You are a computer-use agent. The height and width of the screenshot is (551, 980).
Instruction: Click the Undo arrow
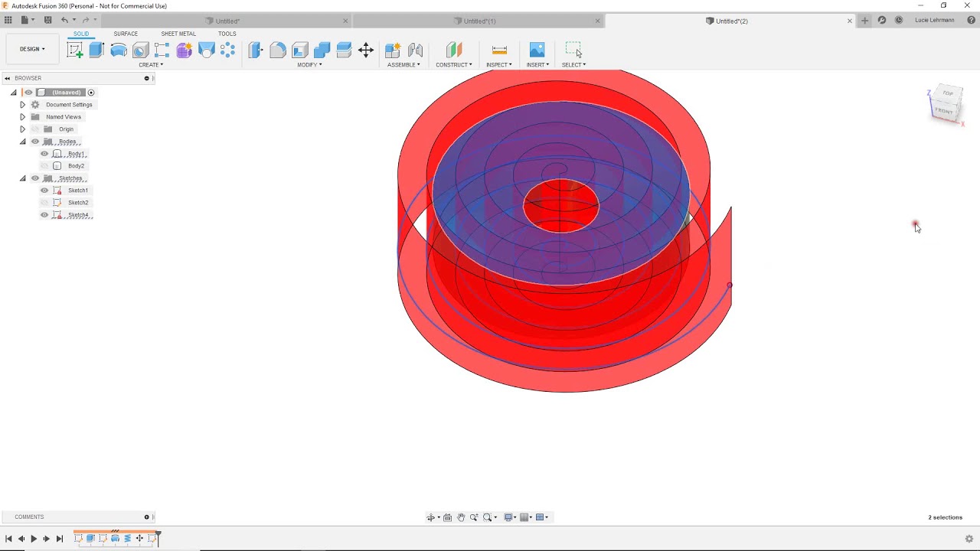point(65,21)
